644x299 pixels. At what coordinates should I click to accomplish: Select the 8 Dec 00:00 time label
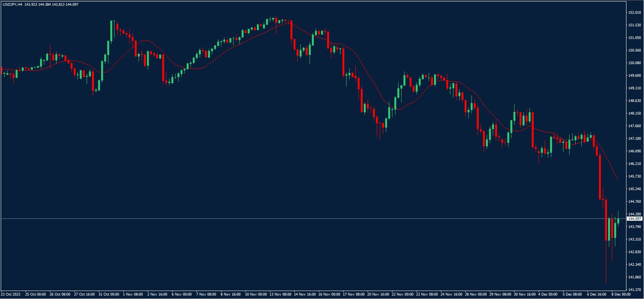click(621, 294)
